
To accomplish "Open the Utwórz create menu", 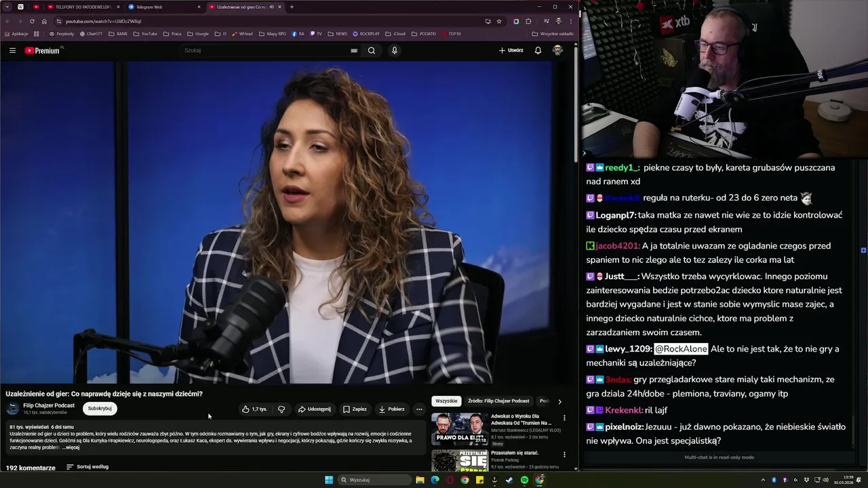I will 511,50.
